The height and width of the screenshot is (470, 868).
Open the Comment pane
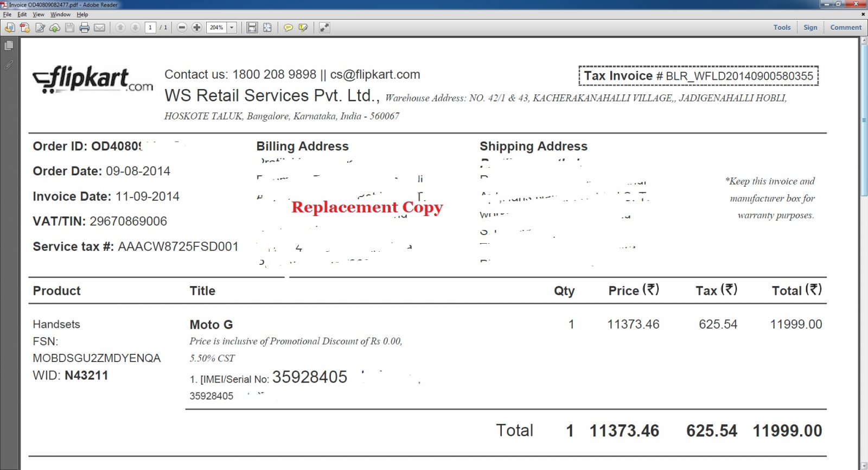click(x=846, y=27)
